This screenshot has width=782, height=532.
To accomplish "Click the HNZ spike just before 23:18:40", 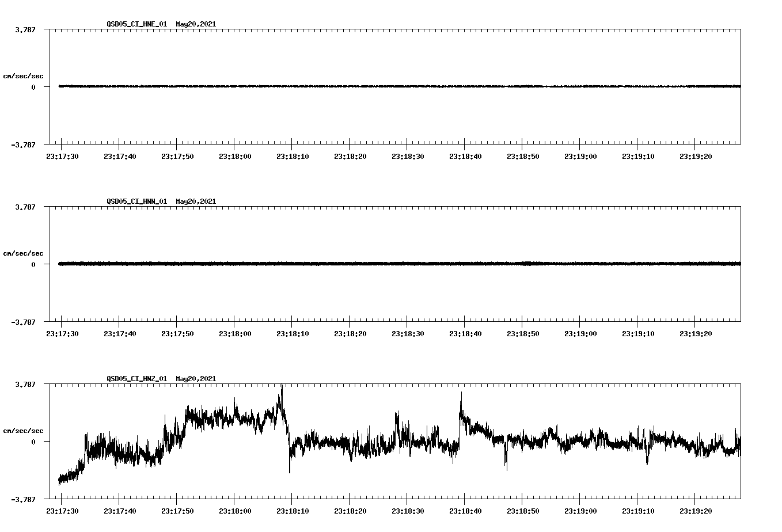I will pyautogui.click(x=460, y=396).
